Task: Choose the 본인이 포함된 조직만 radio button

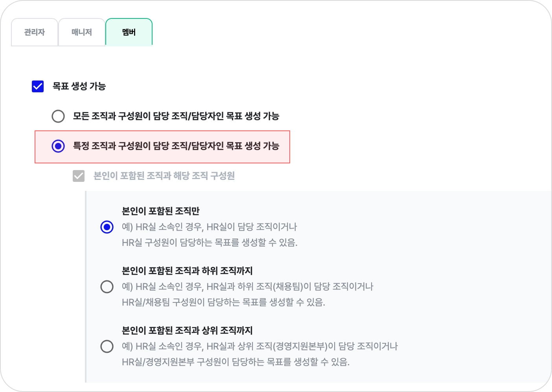Action: point(107,227)
